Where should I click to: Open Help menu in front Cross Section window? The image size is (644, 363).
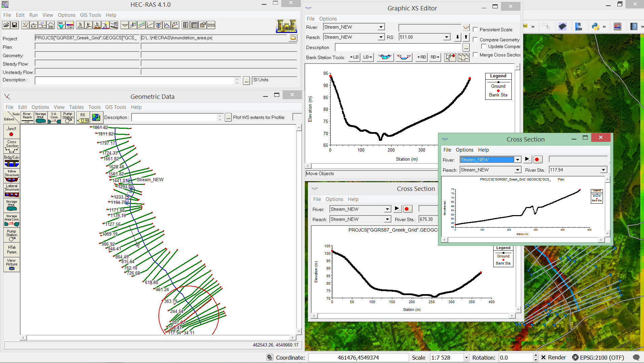483,150
